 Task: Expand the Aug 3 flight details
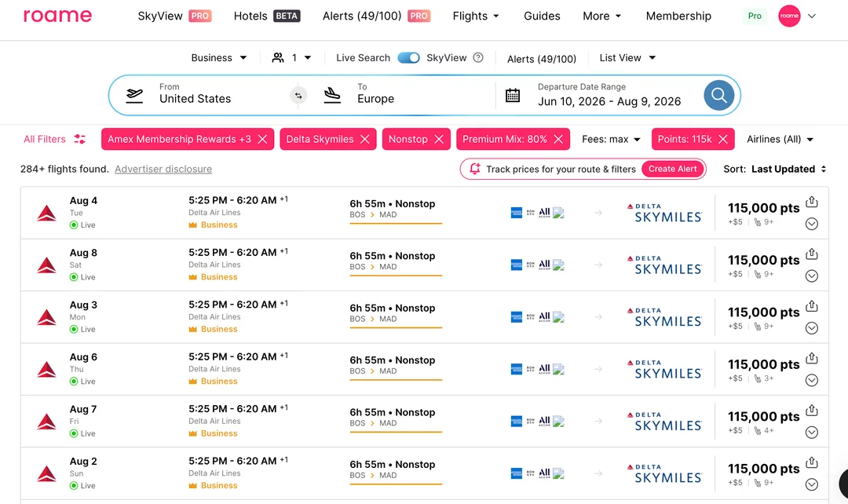(811, 328)
